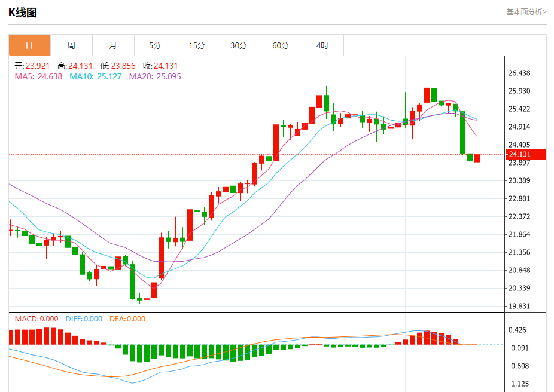Click the 20.848 price axis label

tap(519, 270)
